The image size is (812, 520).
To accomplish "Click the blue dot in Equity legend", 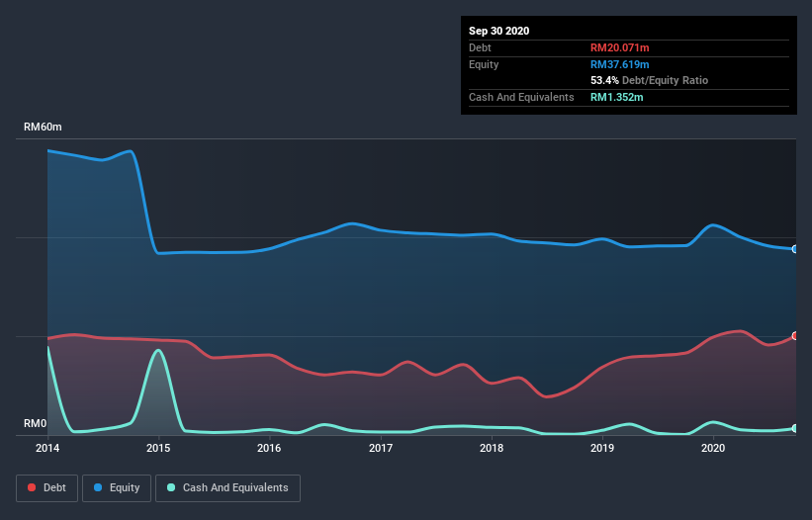I will coord(98,487).
